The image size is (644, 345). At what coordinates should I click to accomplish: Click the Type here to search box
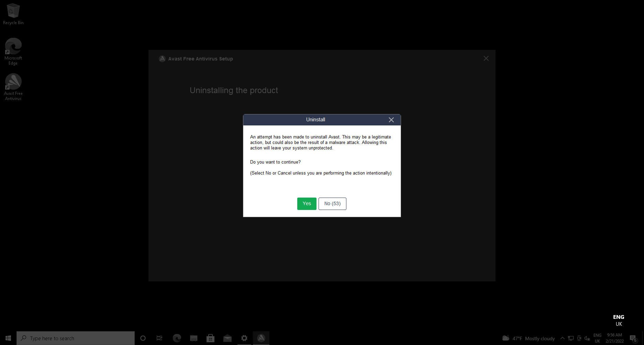76,338
